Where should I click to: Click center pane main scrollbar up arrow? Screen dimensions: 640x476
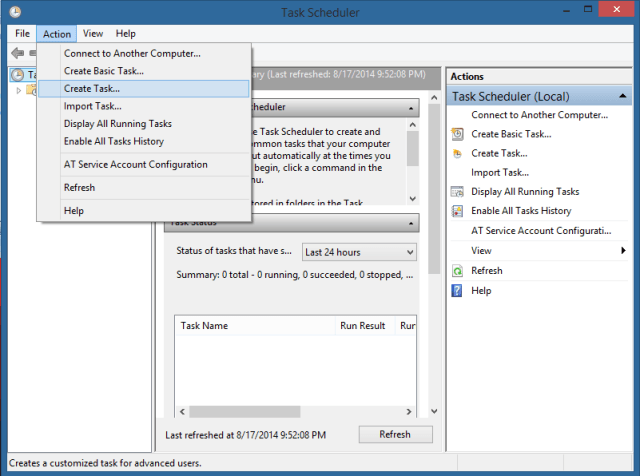click(x=434, y=98)
